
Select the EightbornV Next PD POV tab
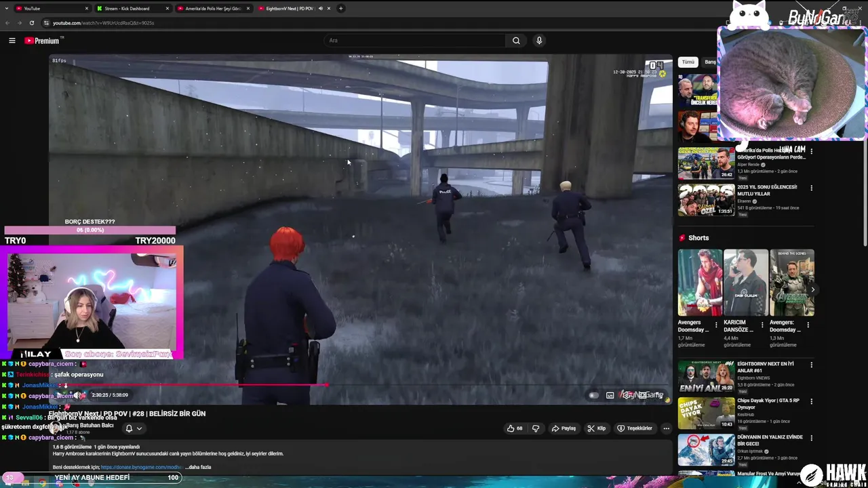(290, 8)
